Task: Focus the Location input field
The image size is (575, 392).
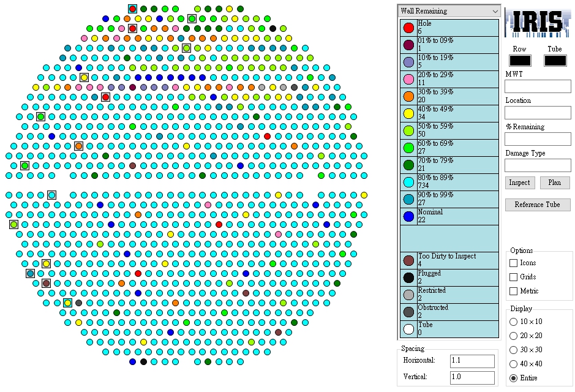Action: point(538,113)
